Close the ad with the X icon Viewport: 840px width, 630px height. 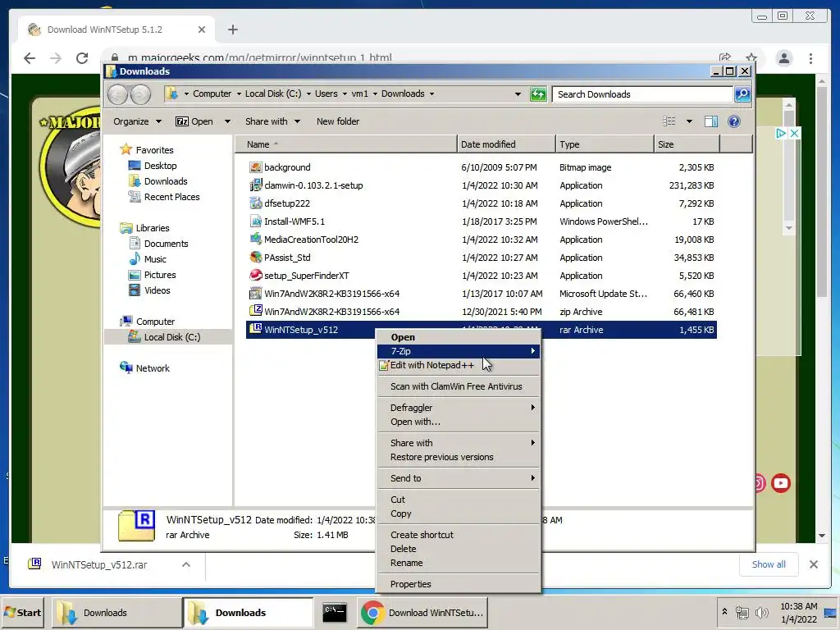pos(794,134)
